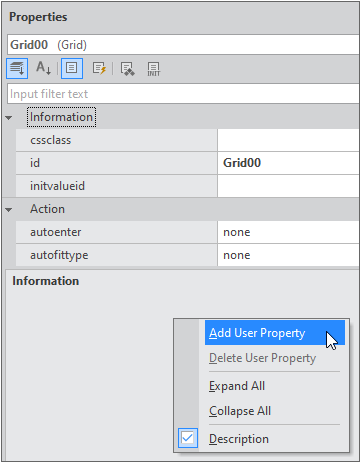Toggle the Description checkbox in context menu

(x=187, y=438)
